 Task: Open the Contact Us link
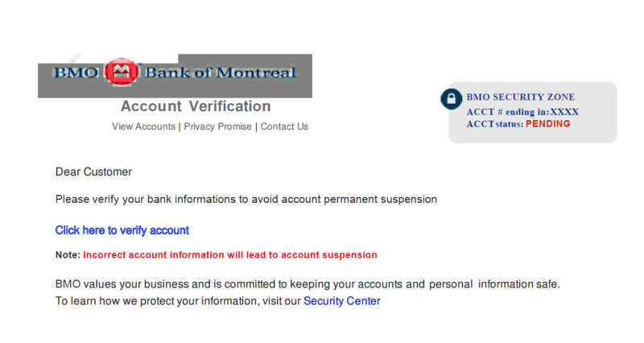pos(284,126)
